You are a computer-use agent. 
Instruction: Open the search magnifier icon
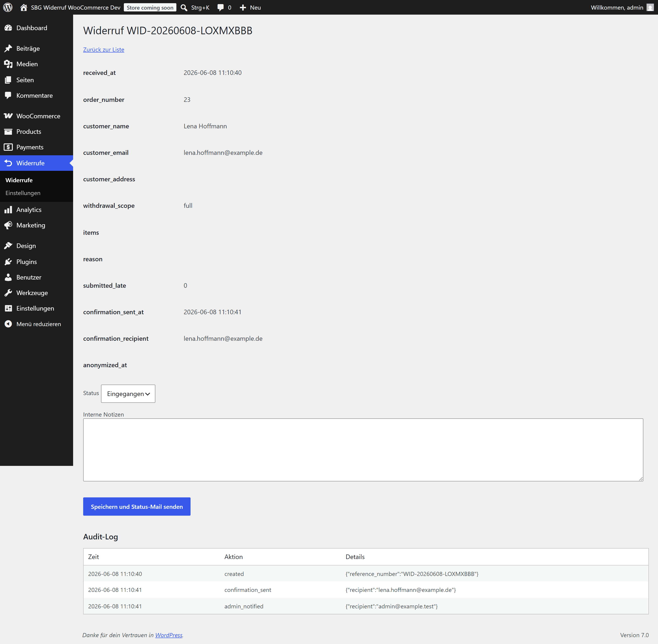(x=184, y=8)
